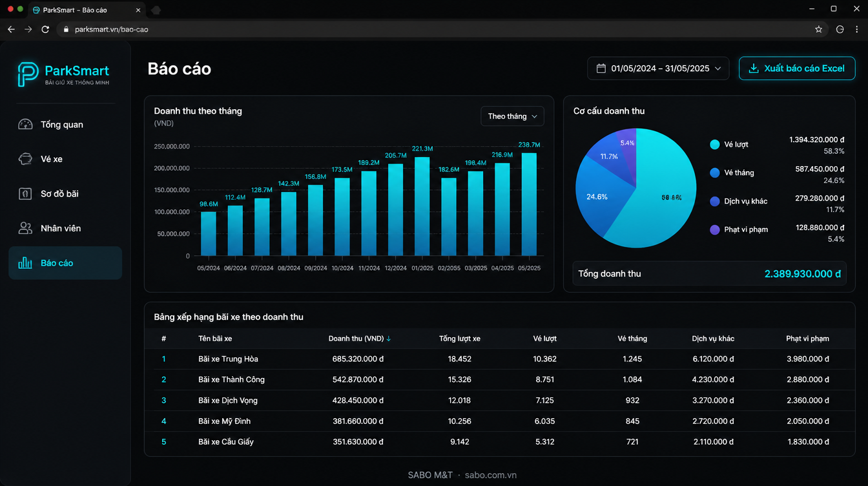Click the violation fine cell 1.830.000 đ
The height and width of the screenshot is (486, 868).
[808, 442]
